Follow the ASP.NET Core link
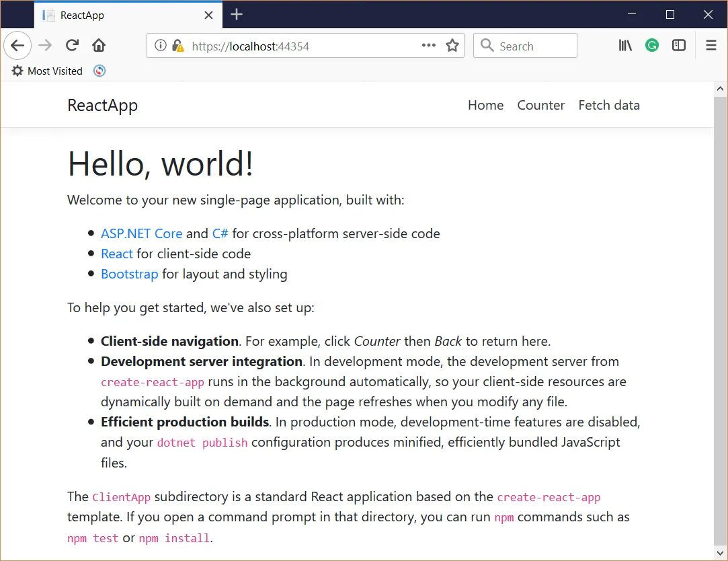This screenshot has height=561, width=728. click(x=141, y=233)
